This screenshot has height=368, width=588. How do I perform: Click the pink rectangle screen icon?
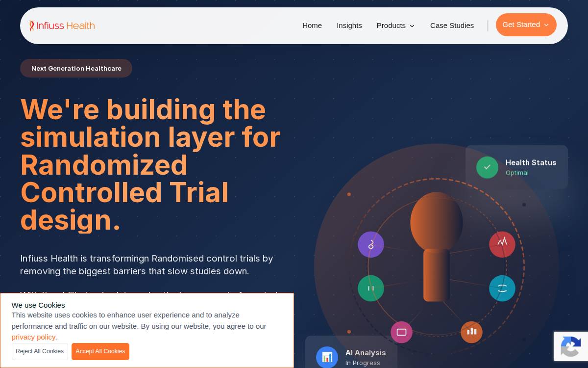click(401, 332)
